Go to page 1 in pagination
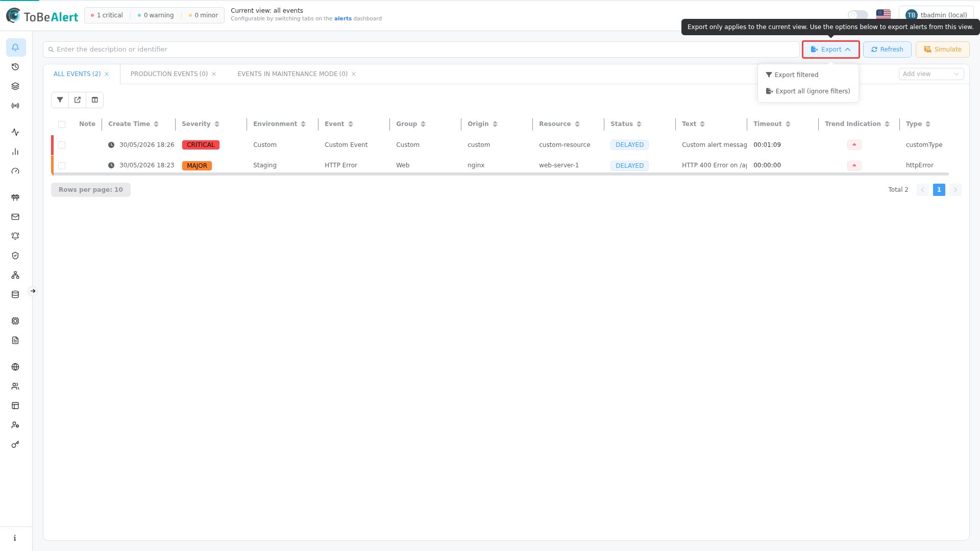Screen dimensions: 980x551 point(939,190)
